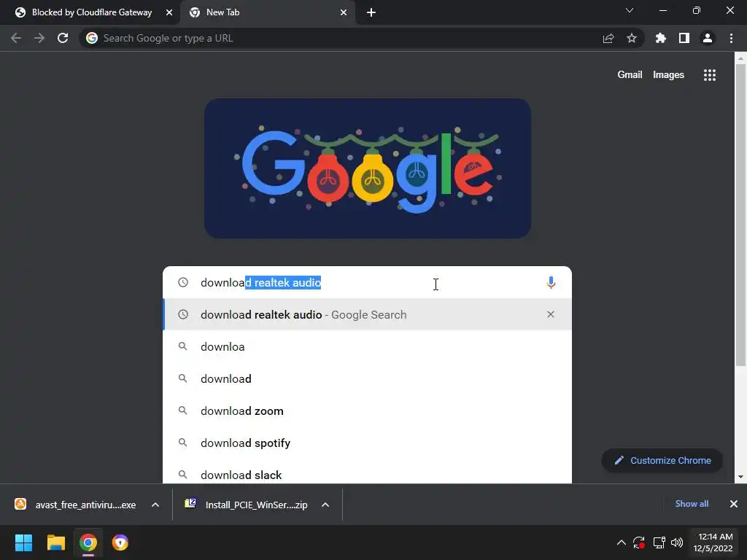The height and width of the screenshot is (560, 747).
Task: Click the Google holiday doodle
Action: 368,168
